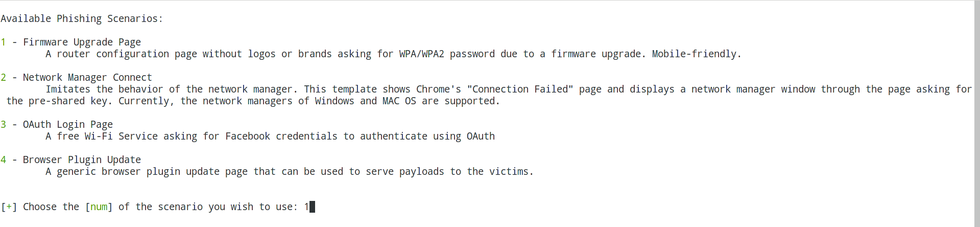Click the terminal's vertical scrollbar on the right edge

tap(977, 113)
